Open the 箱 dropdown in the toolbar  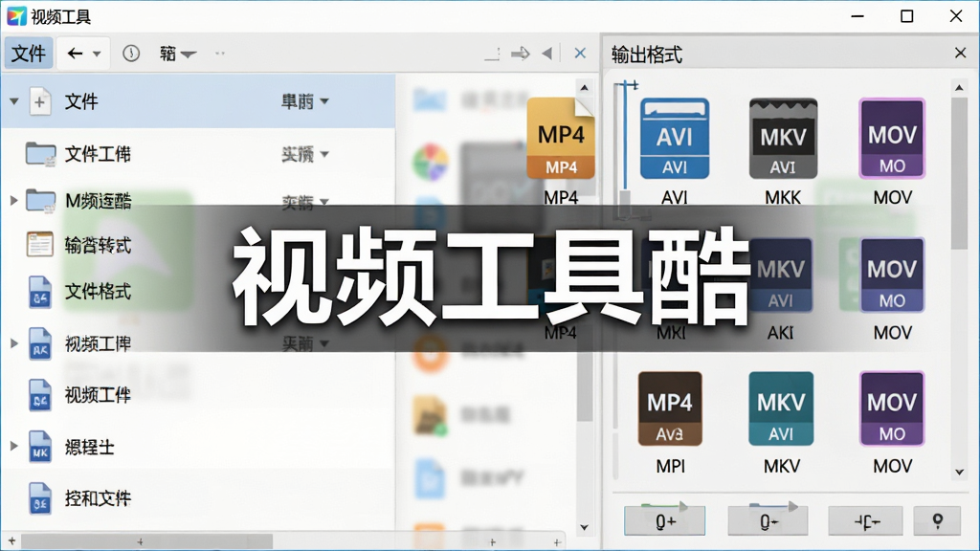click(177, 54)
